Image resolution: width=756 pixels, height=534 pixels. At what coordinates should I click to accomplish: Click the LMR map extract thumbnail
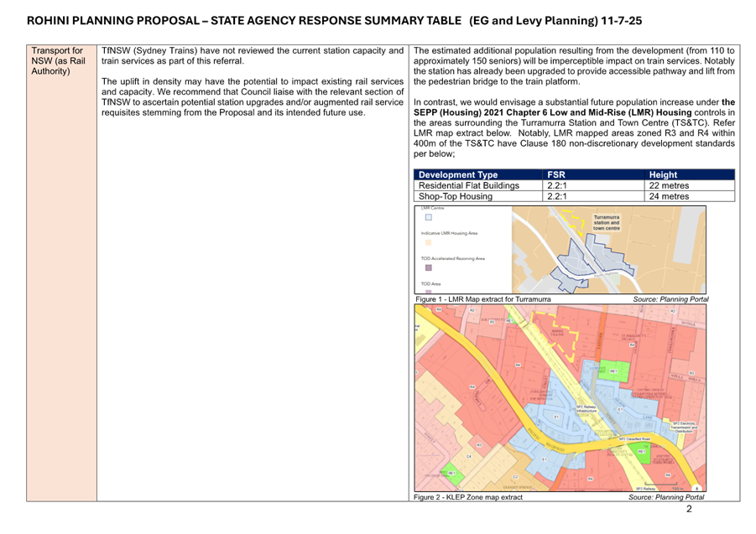click(x=609, y=248)
